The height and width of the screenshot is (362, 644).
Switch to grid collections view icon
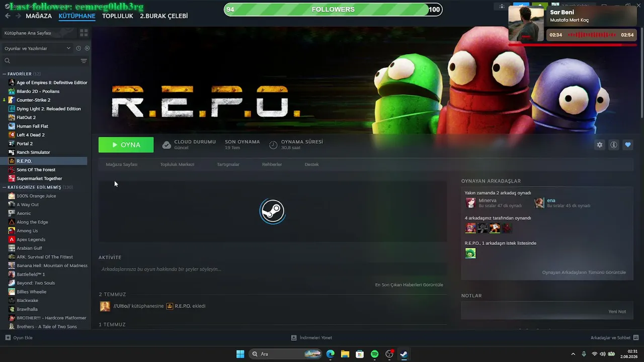(84, 33)
